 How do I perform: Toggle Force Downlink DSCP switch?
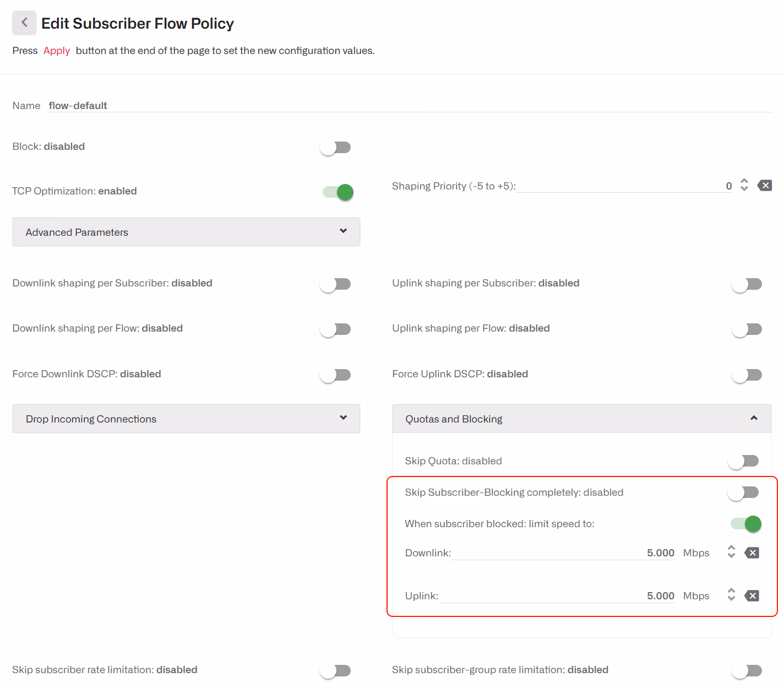click(335, 375)
